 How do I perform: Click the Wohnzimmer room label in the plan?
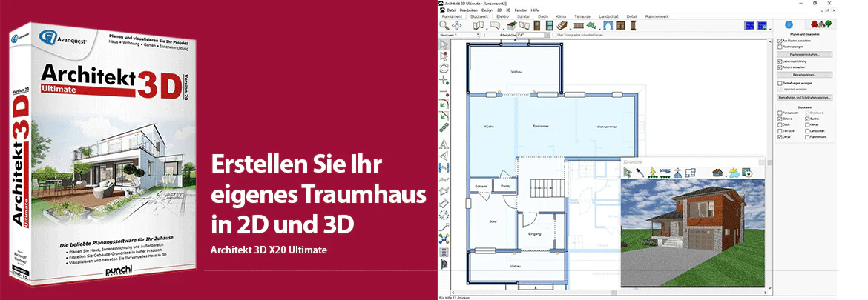tap(605, 127)
